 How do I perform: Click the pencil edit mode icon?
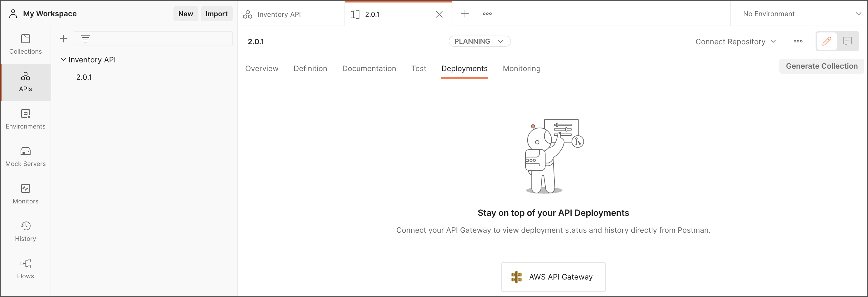pos(827,41)
